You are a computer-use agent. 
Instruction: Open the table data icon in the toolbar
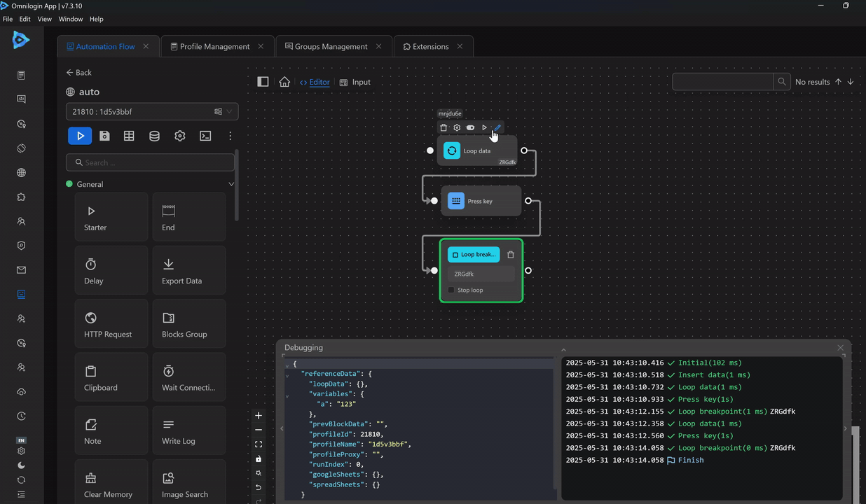129,136
